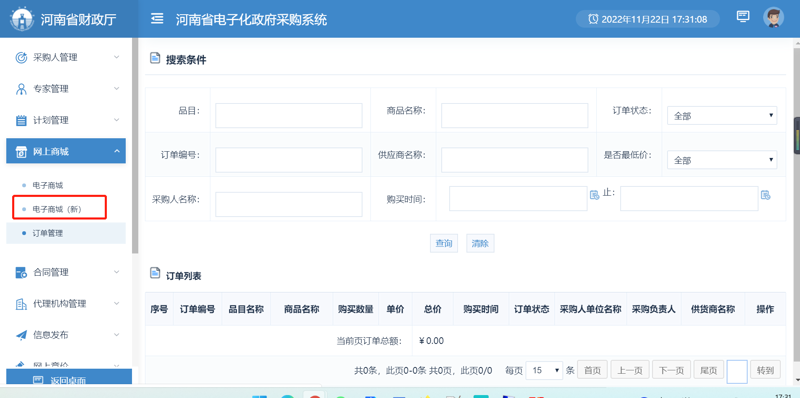Click the 上一页 previous page button
Image resolution: width=800 pixels, height=398 pixels.
[x=630, y=370]
